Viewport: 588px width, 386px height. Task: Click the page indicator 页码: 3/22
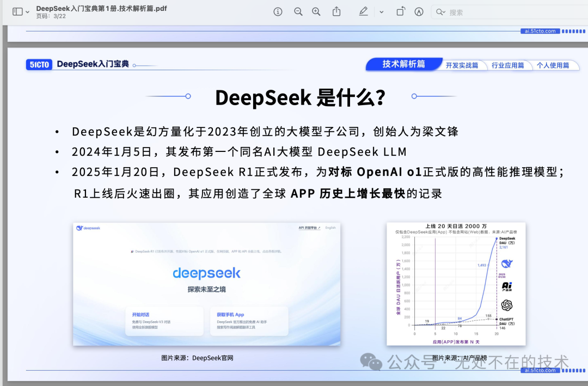click(51, 16)
